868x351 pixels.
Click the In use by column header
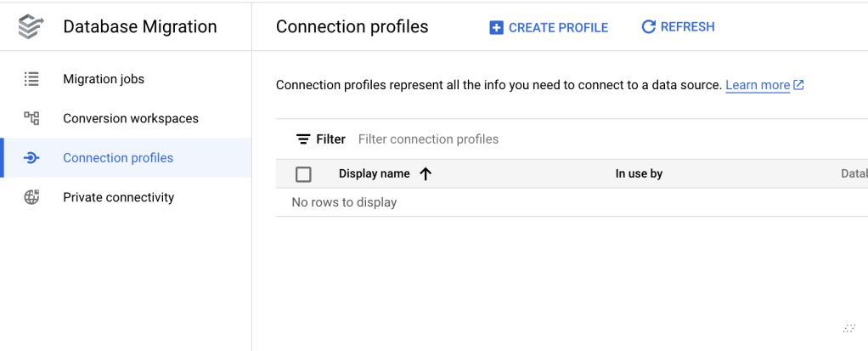click(639, 173)
